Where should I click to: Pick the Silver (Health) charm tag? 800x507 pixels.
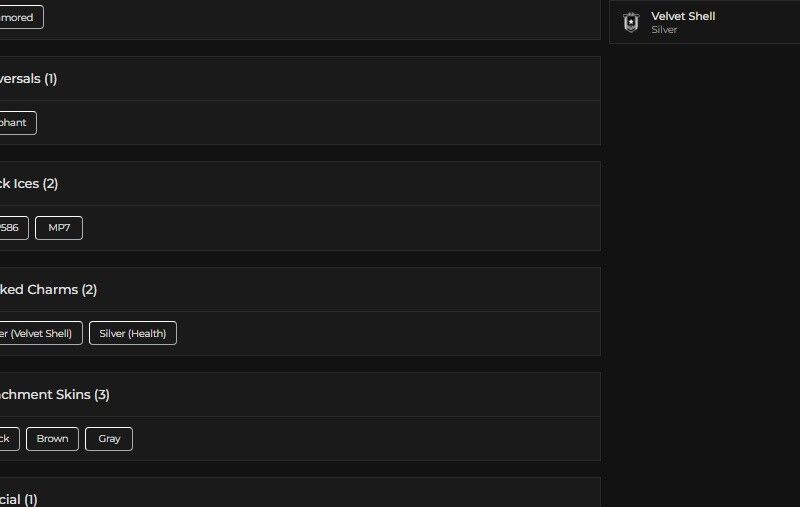pos(132,333)
